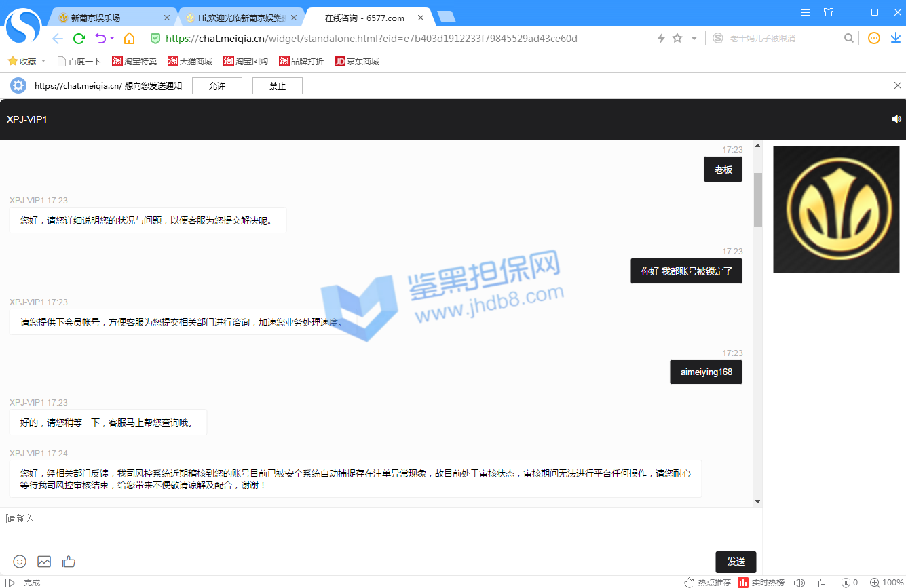Click the image upload icon
The width and height of the screenshot is (906, 588).
(44, 562)
